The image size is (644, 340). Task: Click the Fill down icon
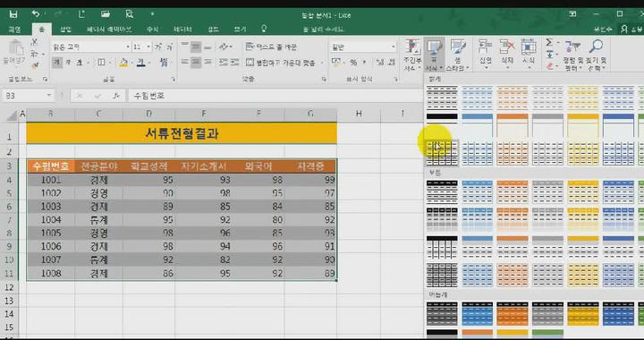(549, 55)
